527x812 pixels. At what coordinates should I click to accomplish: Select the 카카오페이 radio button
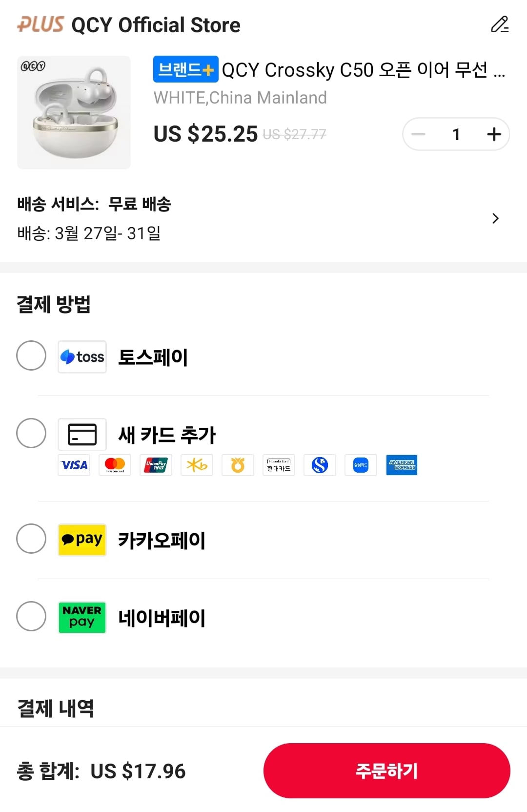coord(31,539)
